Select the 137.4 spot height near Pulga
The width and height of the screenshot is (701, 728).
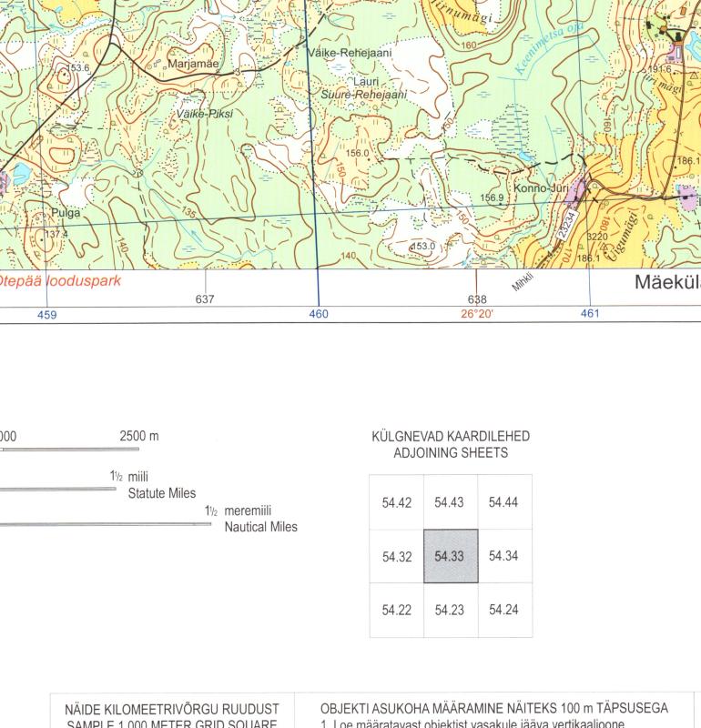click(x=56, y=234)
